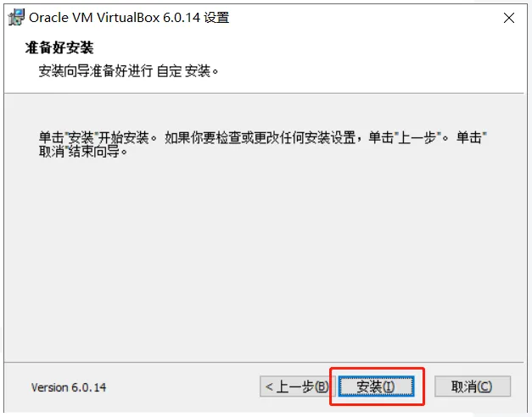Click the VirtualBox installer icon in title bar
The width and height of the screenshot is (532, 417).
pos(16,17)
